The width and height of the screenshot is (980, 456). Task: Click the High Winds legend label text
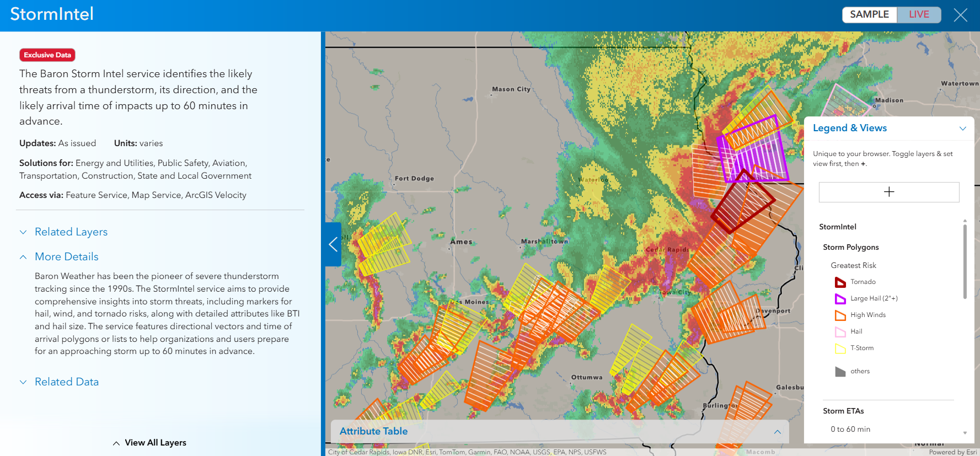coord(868,315)
